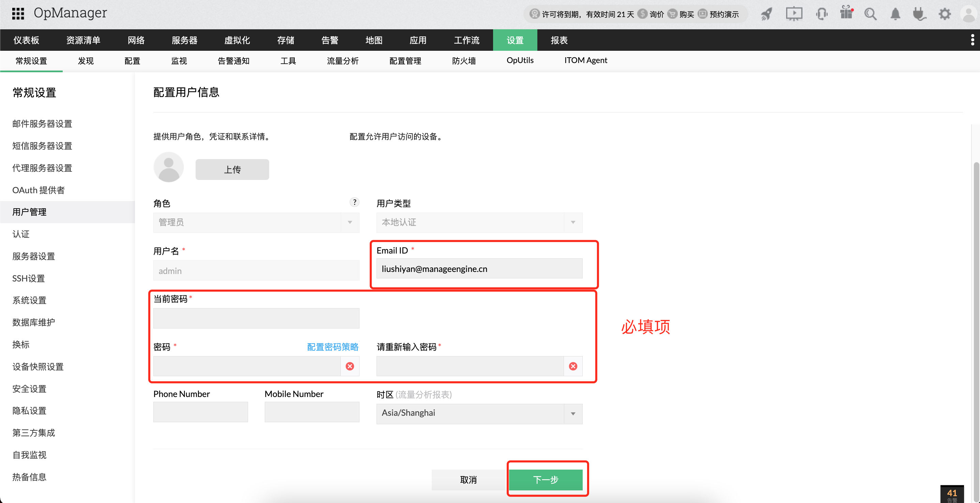Open the 资源清单 menu
The width and height of the screenshot is (980, 503).
[x=83, y=40]
